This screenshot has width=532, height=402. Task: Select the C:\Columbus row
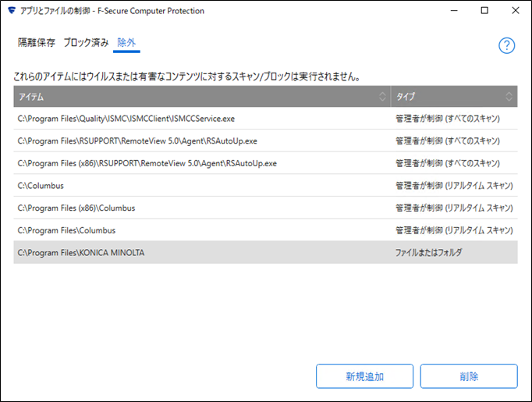click(x=266, y=186)
